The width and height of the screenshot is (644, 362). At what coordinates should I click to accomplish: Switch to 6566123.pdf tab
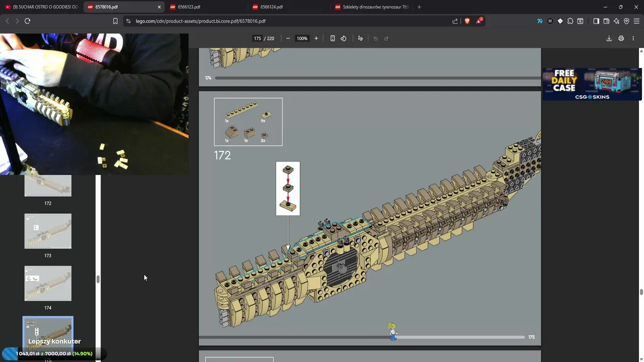[x=206, y=7]
